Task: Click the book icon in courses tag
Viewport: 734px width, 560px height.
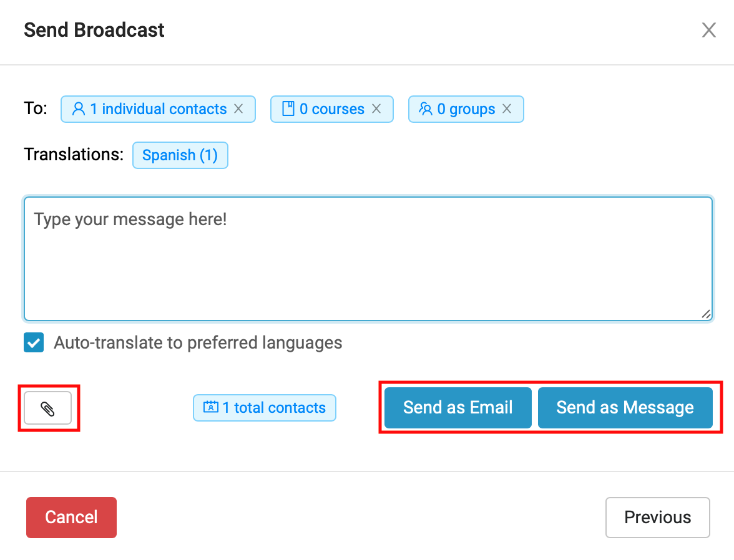Action: click(x=288, y=109)
